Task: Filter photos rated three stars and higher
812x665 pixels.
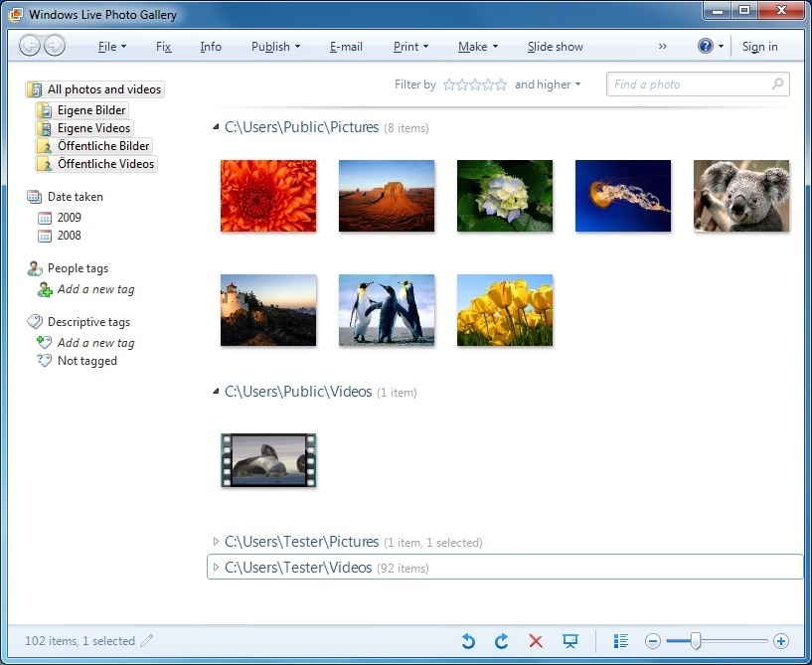Action: [474, 84]
